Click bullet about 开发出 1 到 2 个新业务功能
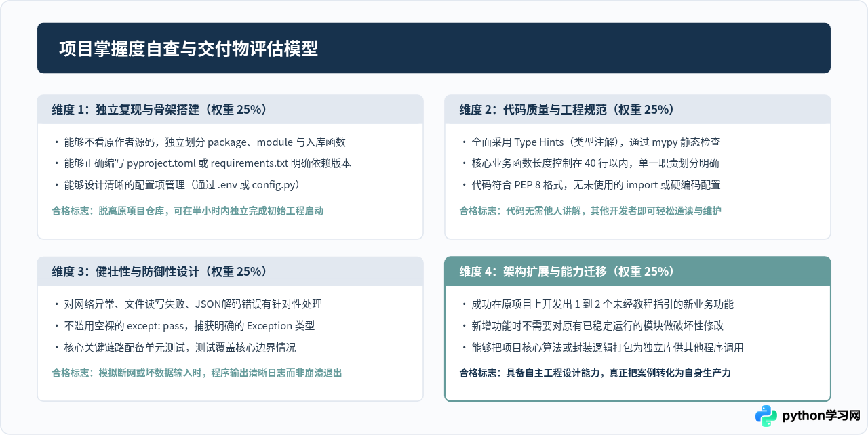The height and width of the screenshot is (435, 868). coord(597,304)
